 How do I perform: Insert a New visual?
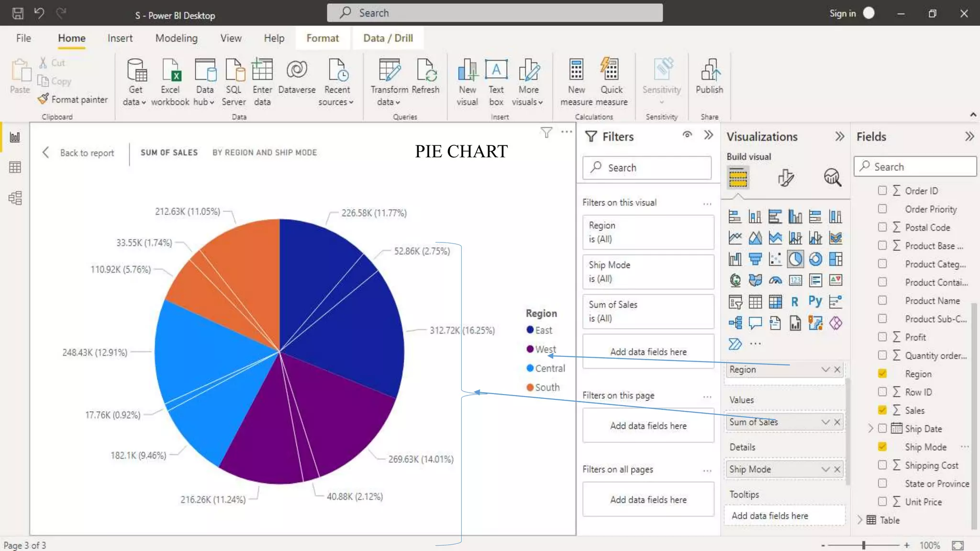click(467, 82)
